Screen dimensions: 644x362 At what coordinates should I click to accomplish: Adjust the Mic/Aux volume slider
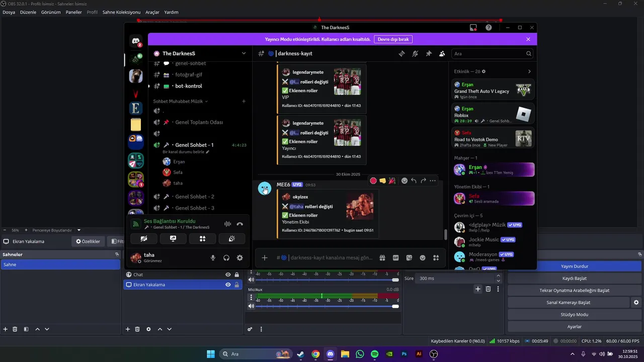[327, 306]
